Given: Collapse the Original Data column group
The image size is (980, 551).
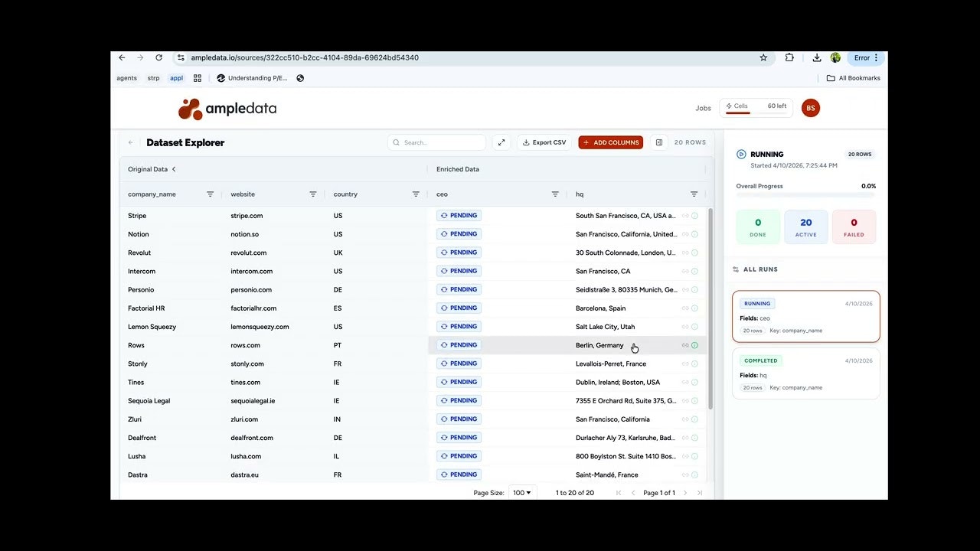Looking at the screenshot, I should point(174,169).
